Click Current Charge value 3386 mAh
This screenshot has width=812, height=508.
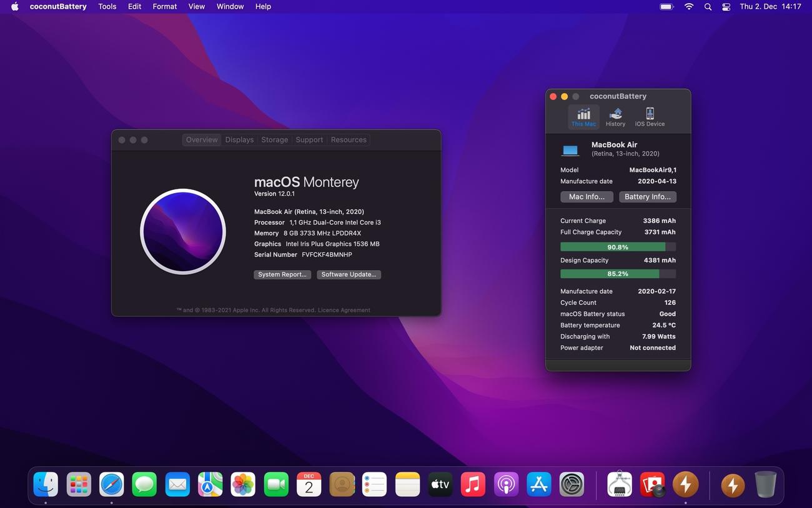pyautogui.click(x=659, y=221)
